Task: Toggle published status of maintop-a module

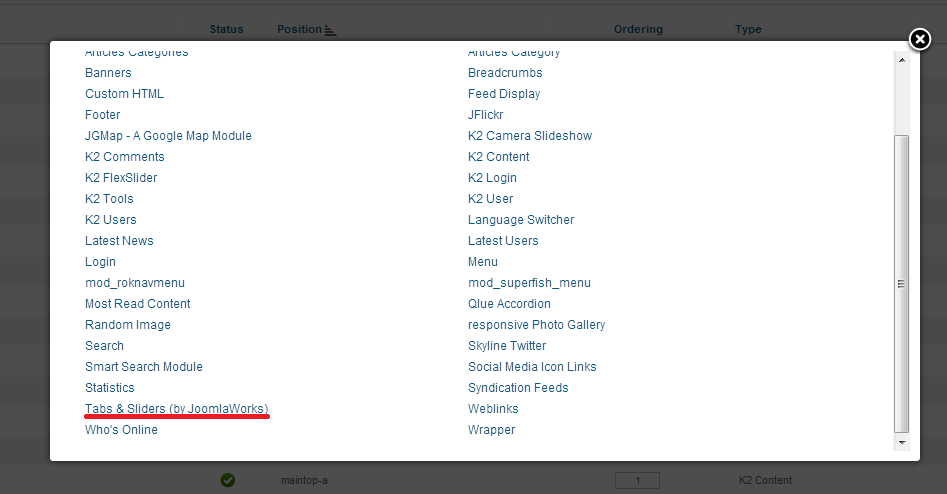Action: [227, 480]
